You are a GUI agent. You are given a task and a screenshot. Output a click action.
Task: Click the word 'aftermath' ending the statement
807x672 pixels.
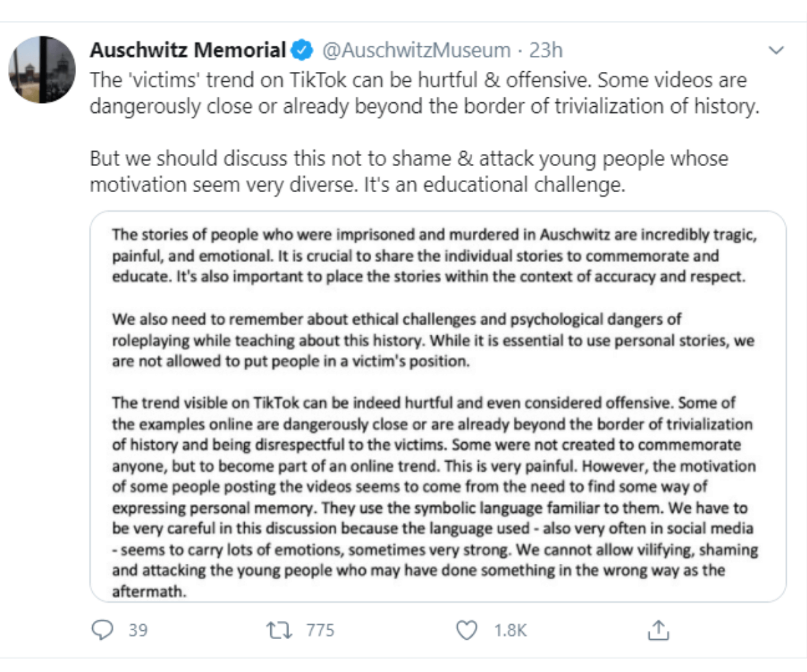pyautogui.click(x=147, y=592)
